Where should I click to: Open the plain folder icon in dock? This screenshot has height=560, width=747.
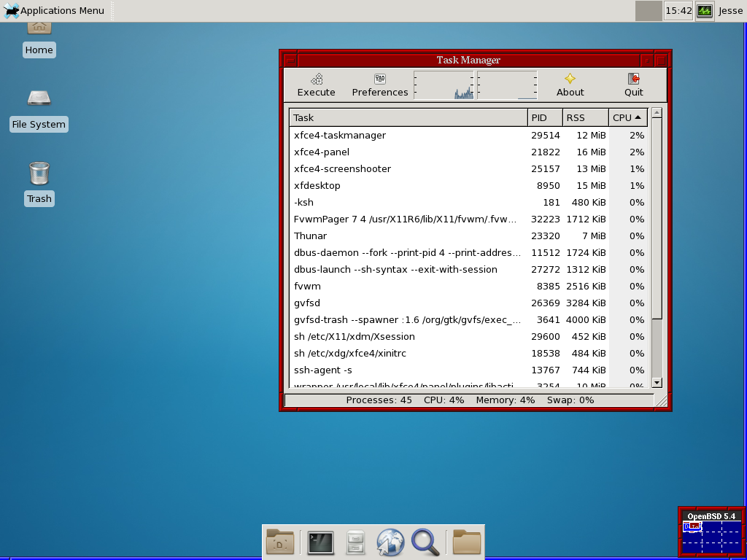(466, 542)
